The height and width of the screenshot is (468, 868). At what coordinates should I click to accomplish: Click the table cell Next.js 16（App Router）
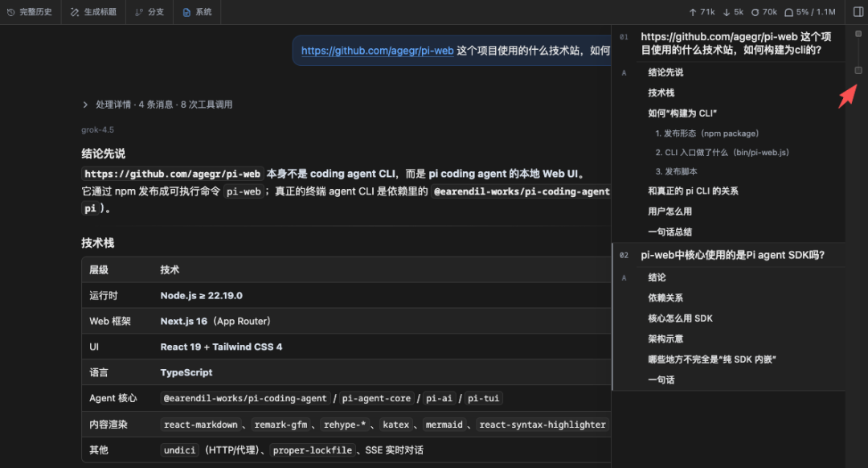pos(215,321)
